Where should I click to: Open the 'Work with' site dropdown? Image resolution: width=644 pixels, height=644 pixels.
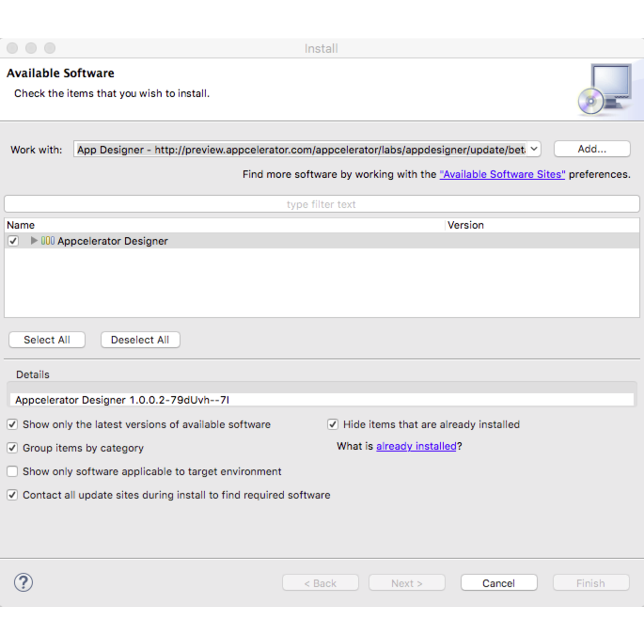(x=533, y=149)
